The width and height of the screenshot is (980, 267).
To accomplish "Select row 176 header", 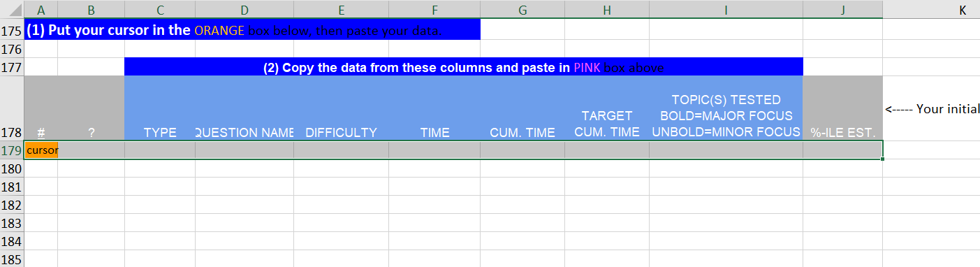I will click(x=12, y=50).
